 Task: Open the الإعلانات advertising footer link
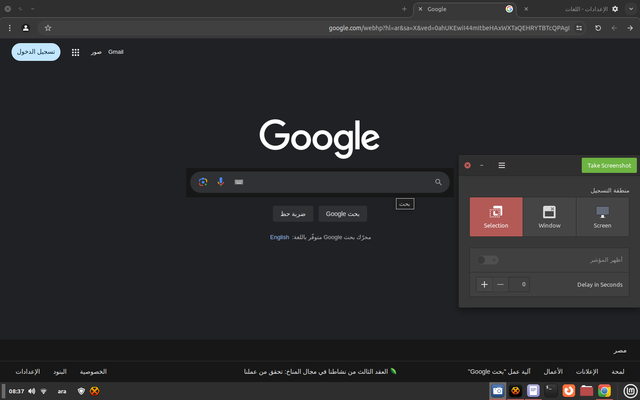pos(587,372)
